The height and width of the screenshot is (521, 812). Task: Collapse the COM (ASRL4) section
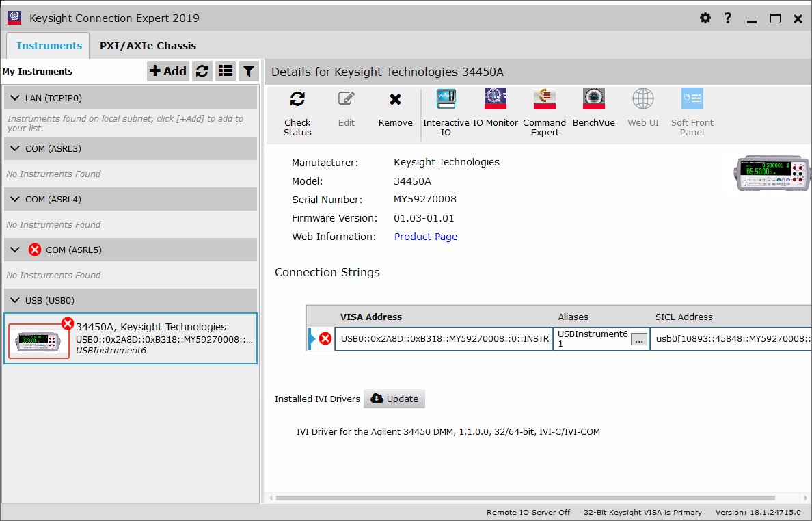tap(15, 200)
